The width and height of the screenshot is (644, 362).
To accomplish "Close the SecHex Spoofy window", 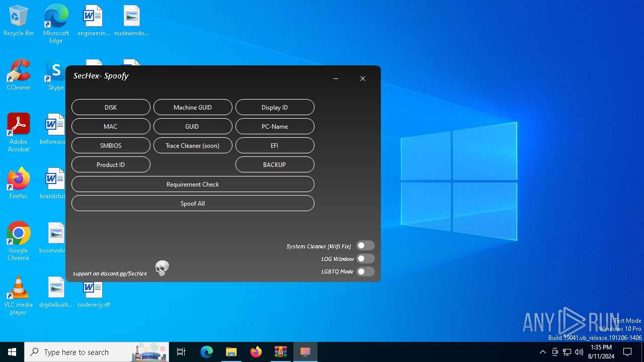I will (363, 78).
